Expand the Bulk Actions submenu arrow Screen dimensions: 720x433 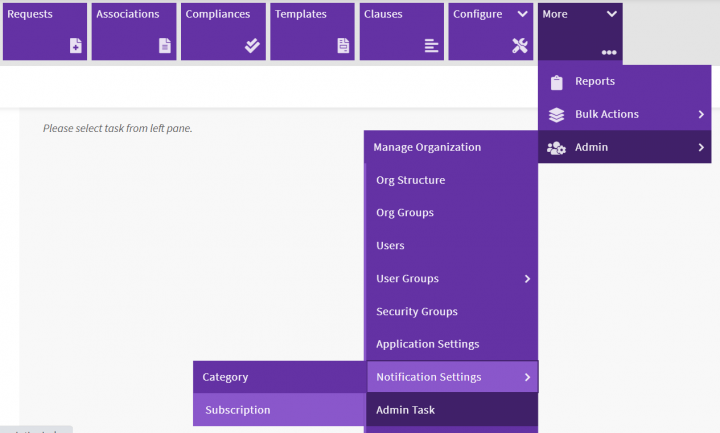point(700,115)
